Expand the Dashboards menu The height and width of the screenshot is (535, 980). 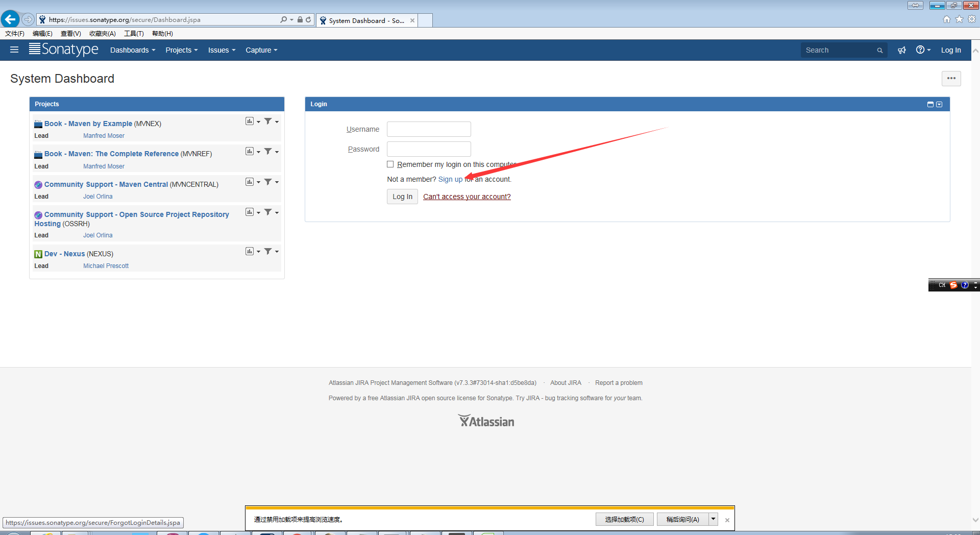pyautogui.click(x=133, y=50)
